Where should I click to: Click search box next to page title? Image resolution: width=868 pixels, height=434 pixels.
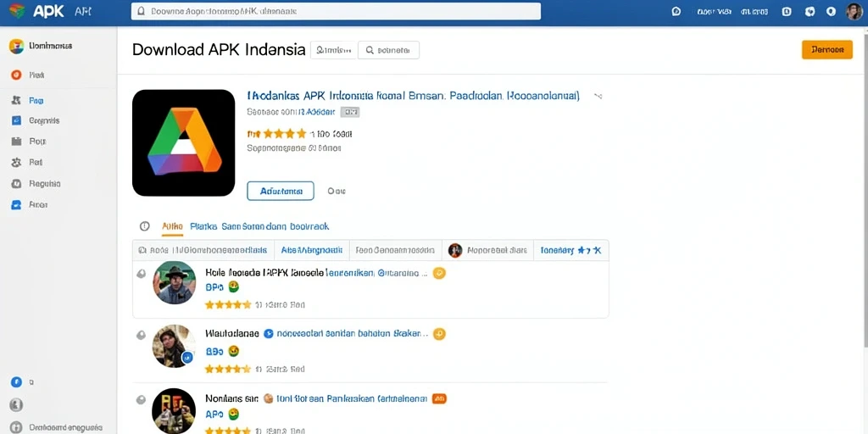click(388, 50)
